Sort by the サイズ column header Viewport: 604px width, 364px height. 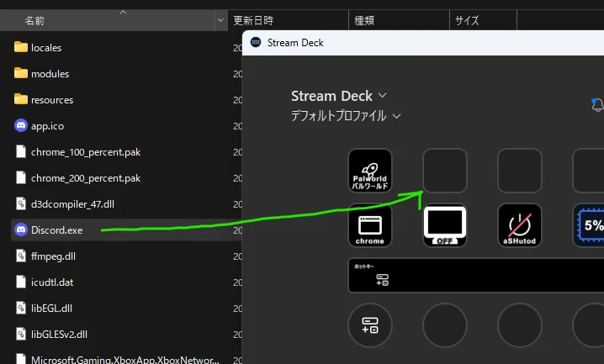pos(483,20)
